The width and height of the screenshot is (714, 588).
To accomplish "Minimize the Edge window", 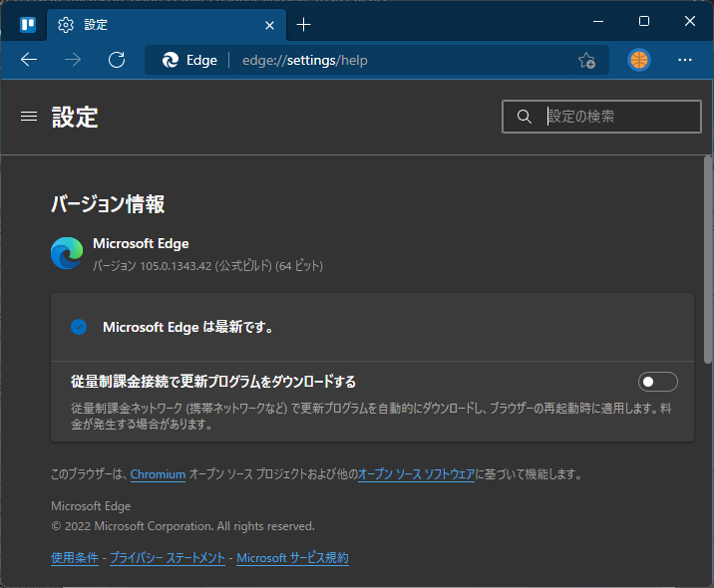I will (x=598, y=21).
